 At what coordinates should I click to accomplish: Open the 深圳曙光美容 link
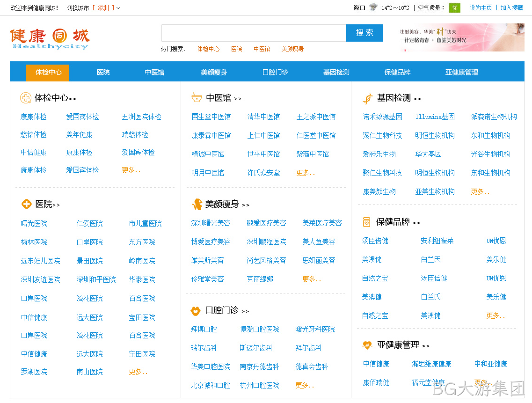tap(211, 223)
